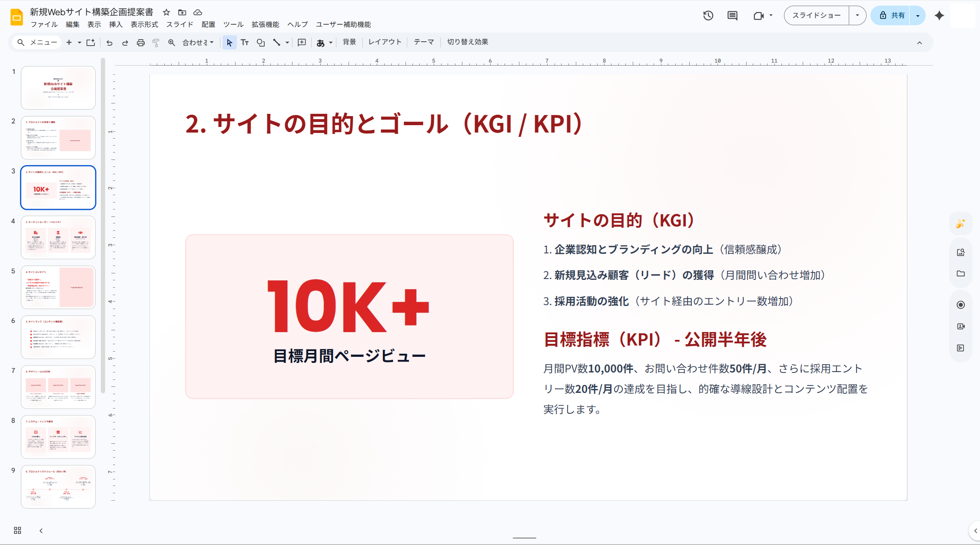Viewport: 980px width, 545px height.
Task: Switch to grid view of slides
Action: tap(17, 530)
